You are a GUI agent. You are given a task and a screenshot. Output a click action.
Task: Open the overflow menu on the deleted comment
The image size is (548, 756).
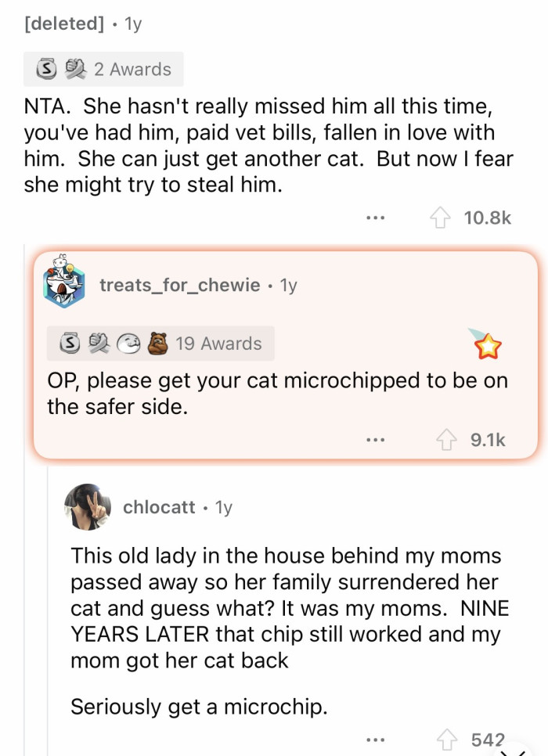(x=375, y=218)
